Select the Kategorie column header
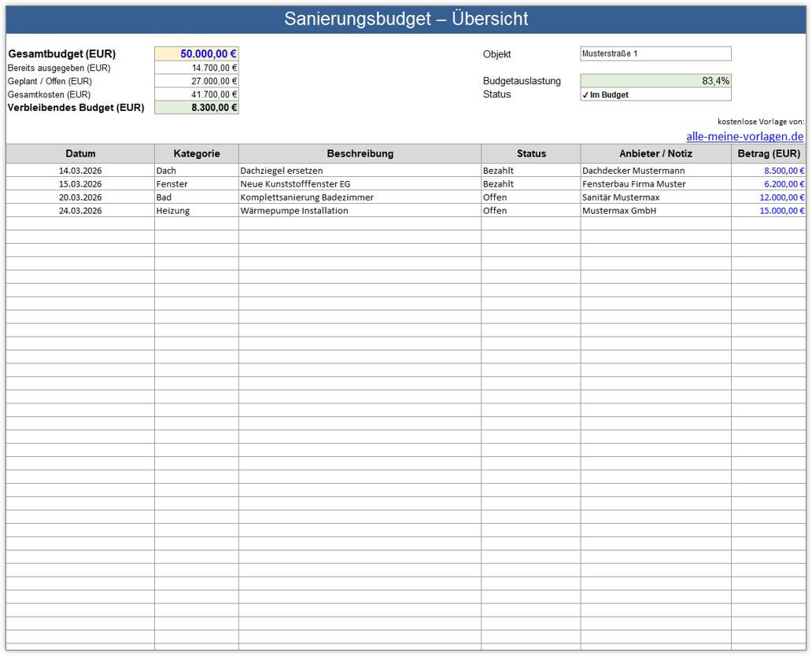The image size is (812, 656). 196,153
